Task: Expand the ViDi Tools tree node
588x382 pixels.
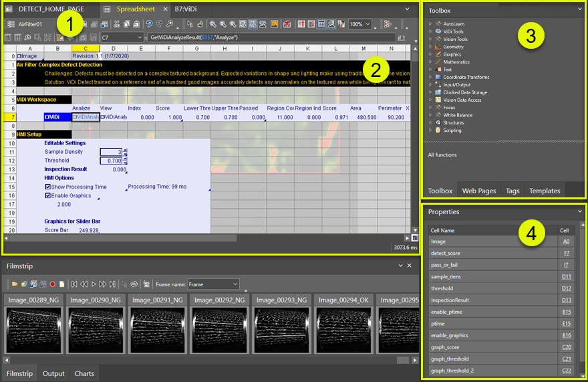Action: pos(430,31)
